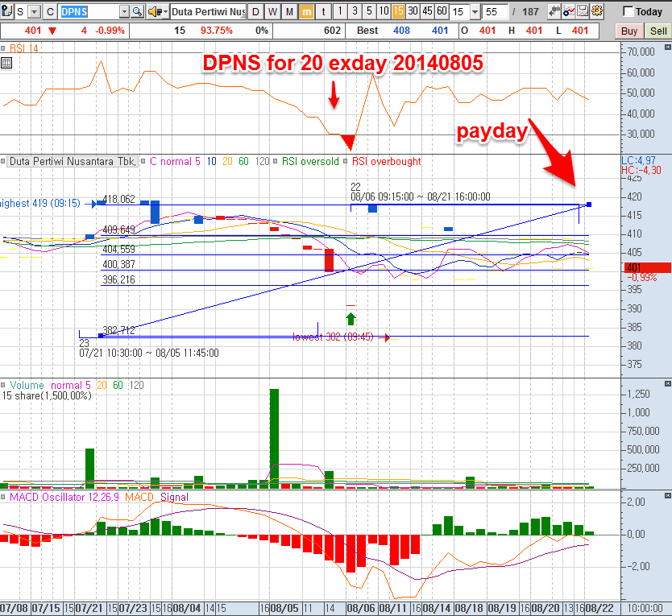The width and height of the screenshot is (672, 616).
Task: Expand the DPNS symbol dropdown arrow
Action: (x=124, y=12)
